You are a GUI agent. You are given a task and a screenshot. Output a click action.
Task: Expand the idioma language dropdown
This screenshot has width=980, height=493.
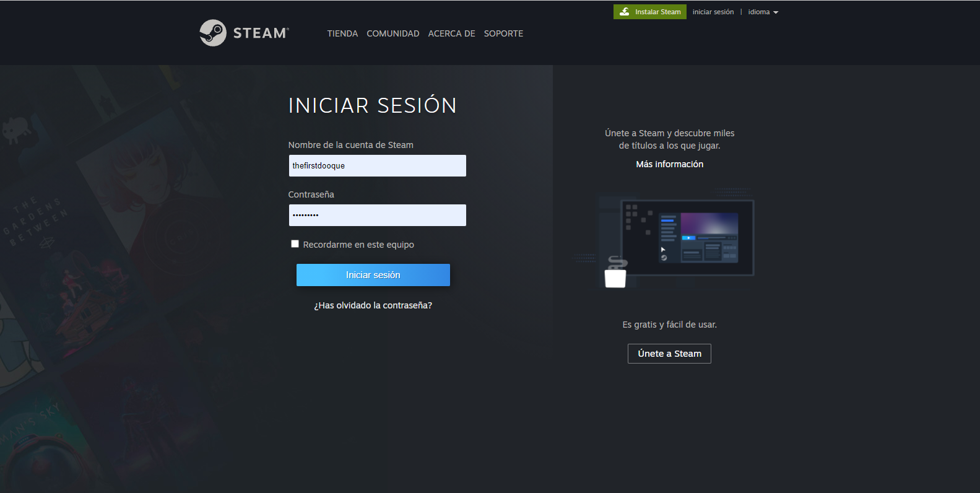(x=763, y=12)
